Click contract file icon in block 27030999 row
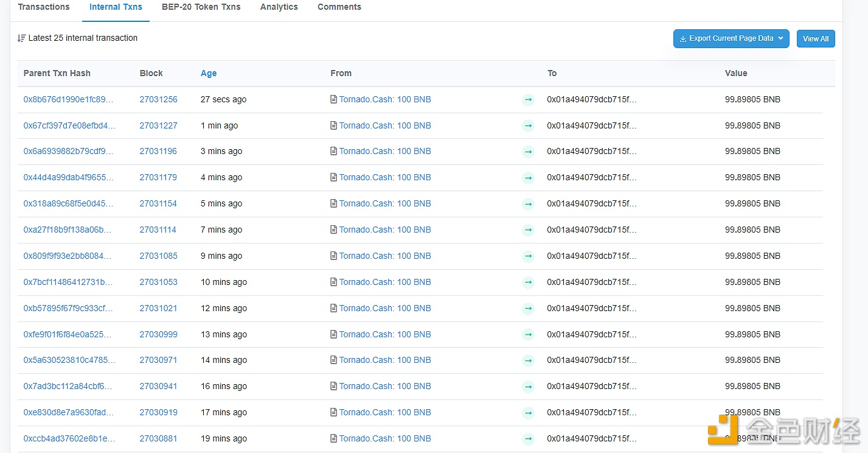 pos(334,334)
